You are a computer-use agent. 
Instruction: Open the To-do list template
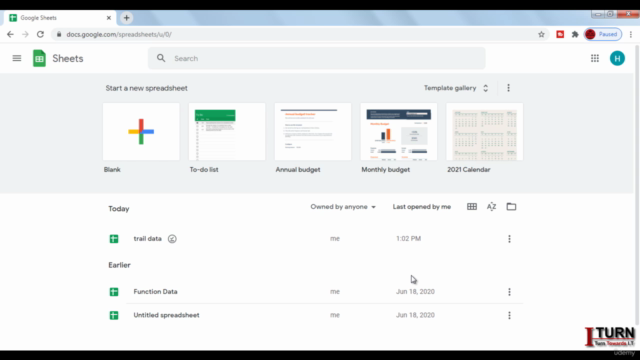point(227,131)
